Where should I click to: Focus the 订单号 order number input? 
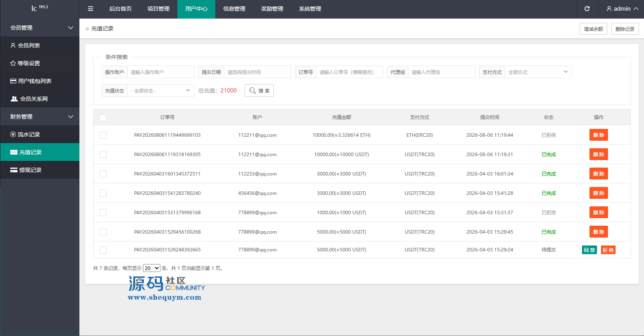point(349,72)
